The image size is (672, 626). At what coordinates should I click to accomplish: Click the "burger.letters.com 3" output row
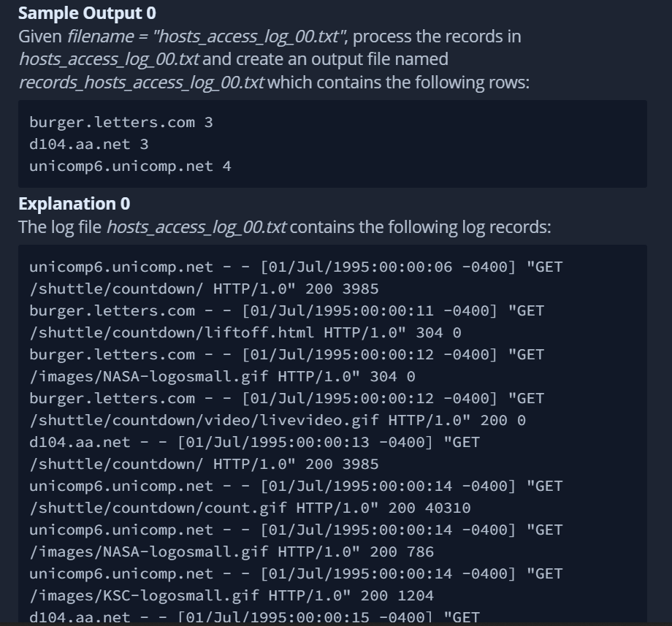pyautogui.click(x=121, y=122)
